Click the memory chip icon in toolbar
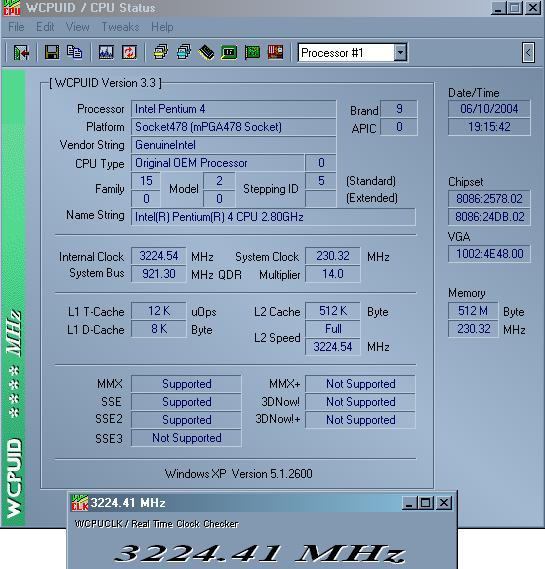 pyautogui.click(x=206, y=52)
